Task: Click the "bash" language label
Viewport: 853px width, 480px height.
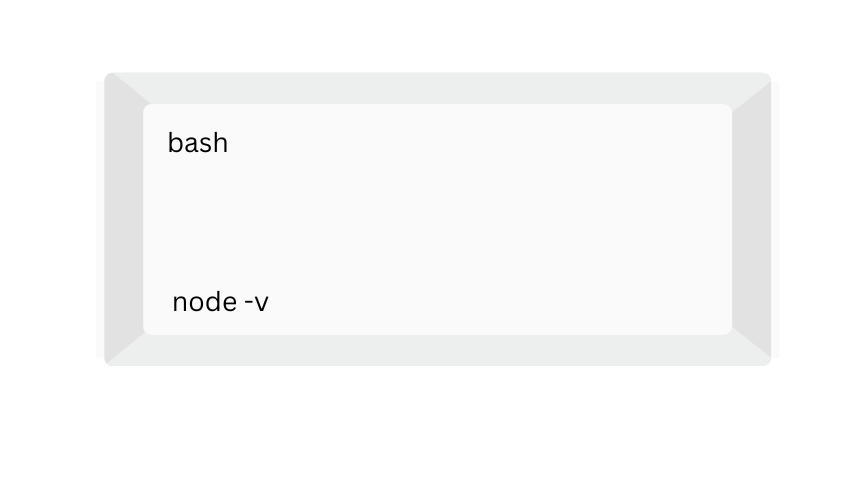Action: click(198, 143)
